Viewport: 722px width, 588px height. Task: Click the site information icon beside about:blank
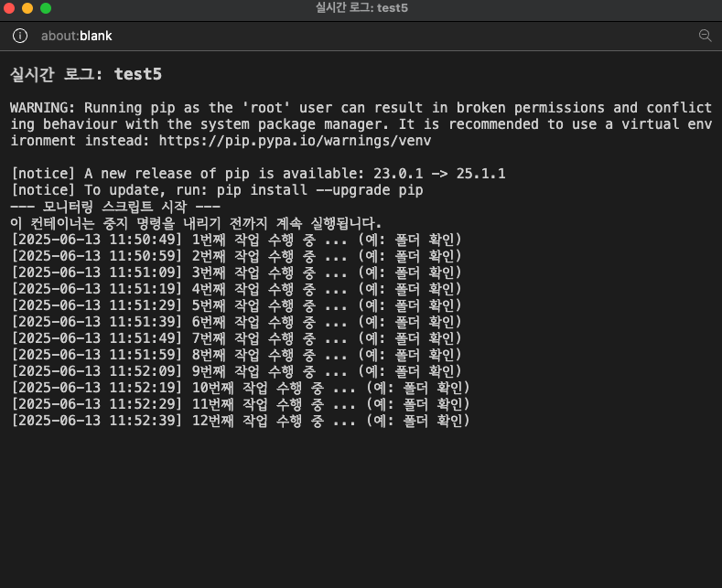click(20, 36)
